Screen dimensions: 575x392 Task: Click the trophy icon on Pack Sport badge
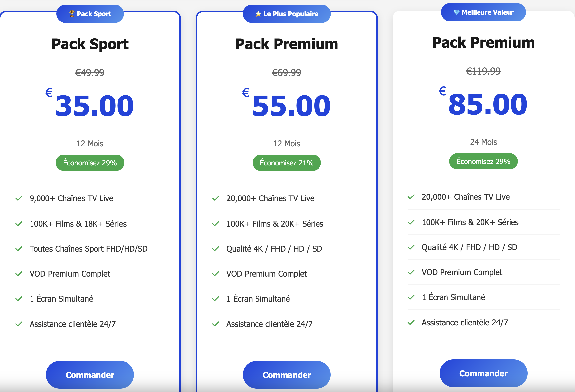(72, 14)
